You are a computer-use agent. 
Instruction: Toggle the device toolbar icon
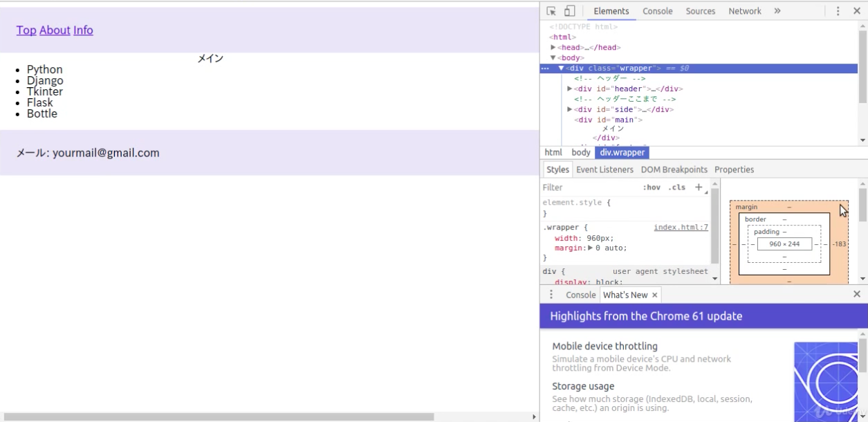click(x=569, y=11)
